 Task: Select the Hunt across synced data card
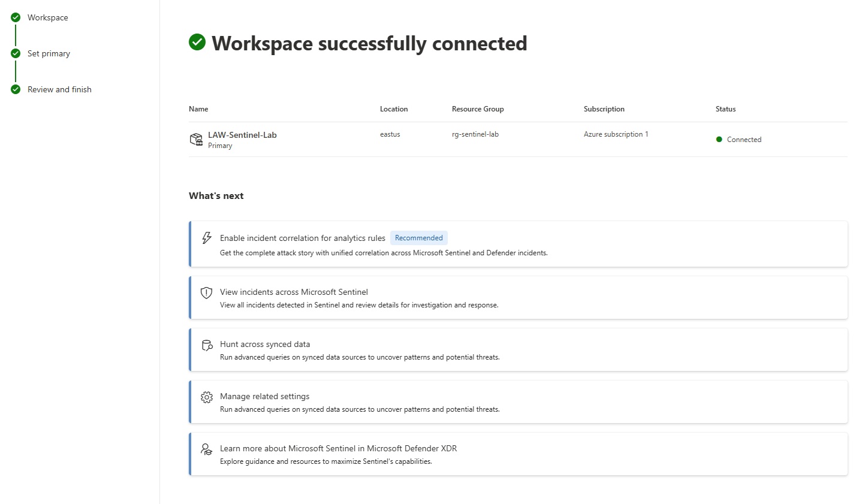519,350
